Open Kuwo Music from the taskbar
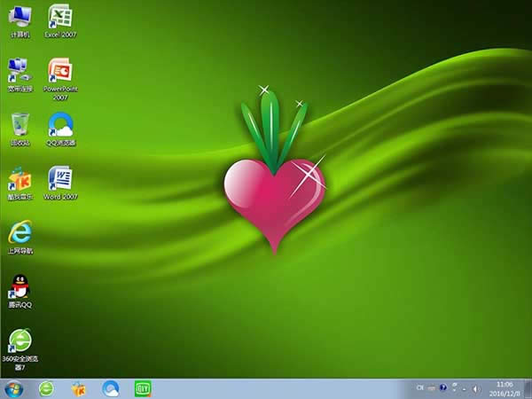The height and width of the screenshot is (399, 532). 78,388
